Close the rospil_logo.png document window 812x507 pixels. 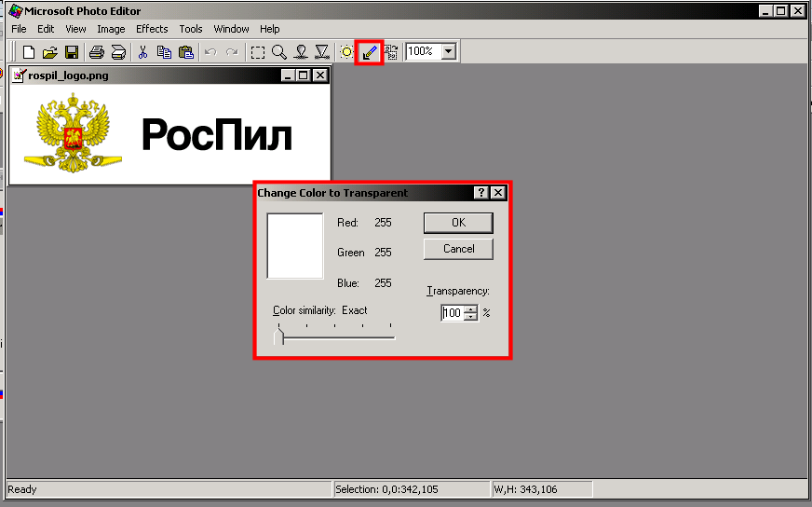[x=320, y=75]
